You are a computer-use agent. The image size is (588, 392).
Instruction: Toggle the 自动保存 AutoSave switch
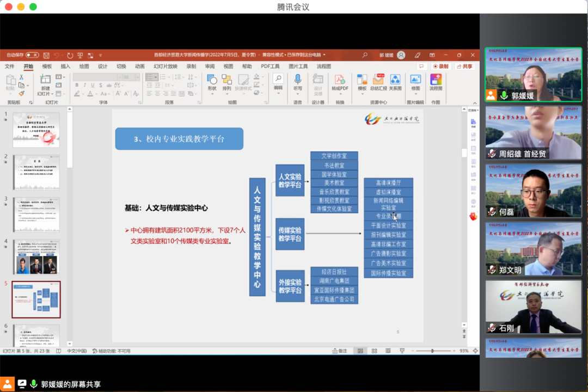tap(32, 56)
